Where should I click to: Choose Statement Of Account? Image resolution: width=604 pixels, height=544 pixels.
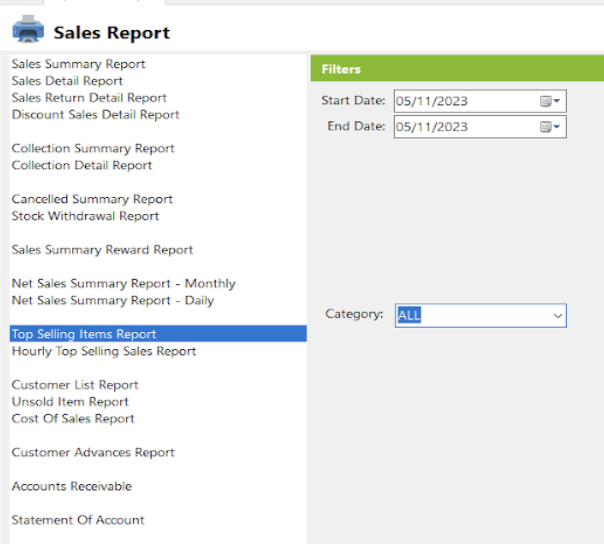pos(78,520)
